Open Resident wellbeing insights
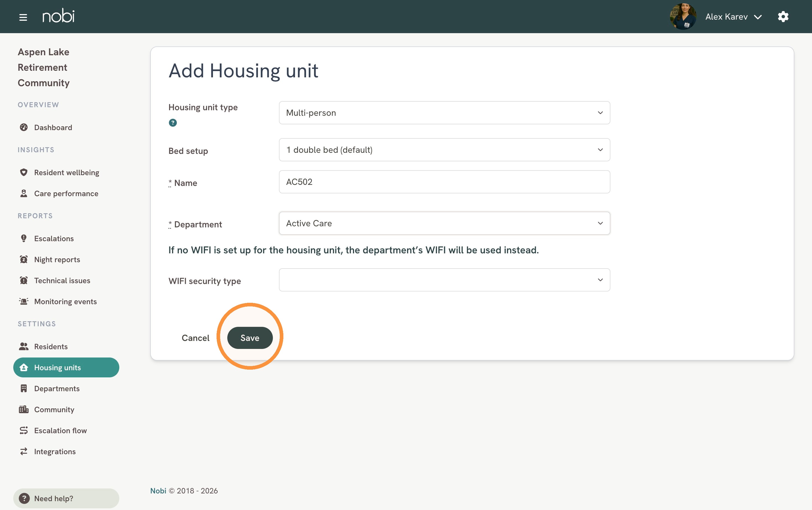This screenshot has height=510, width=812. tap(67, 172)
